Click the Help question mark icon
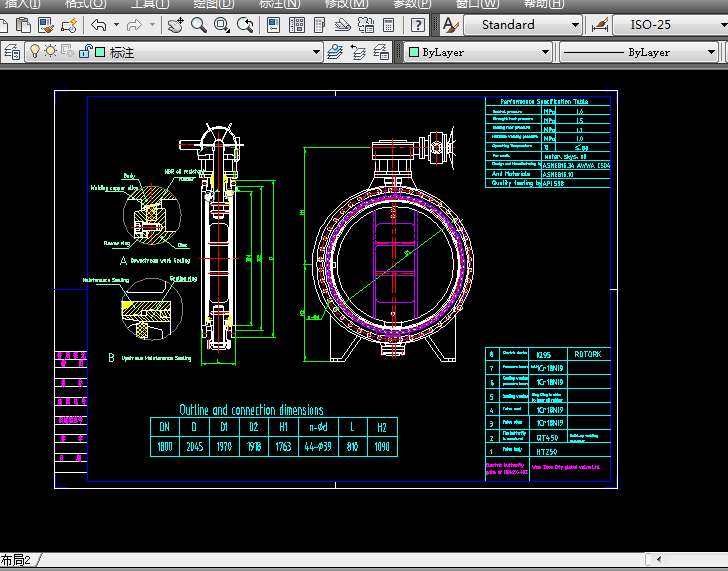This screenshot has width=728, height=571. [x=417, y=25]
